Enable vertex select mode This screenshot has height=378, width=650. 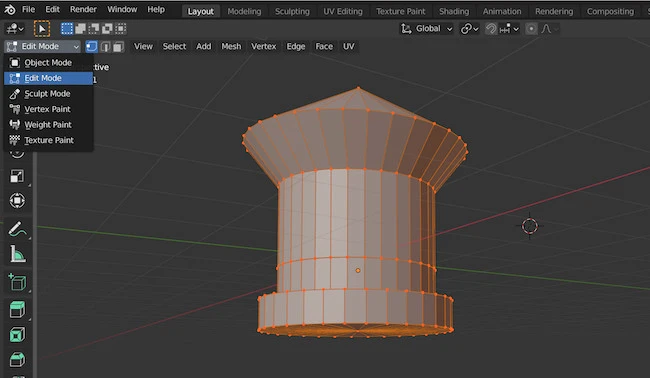(92, 46)
